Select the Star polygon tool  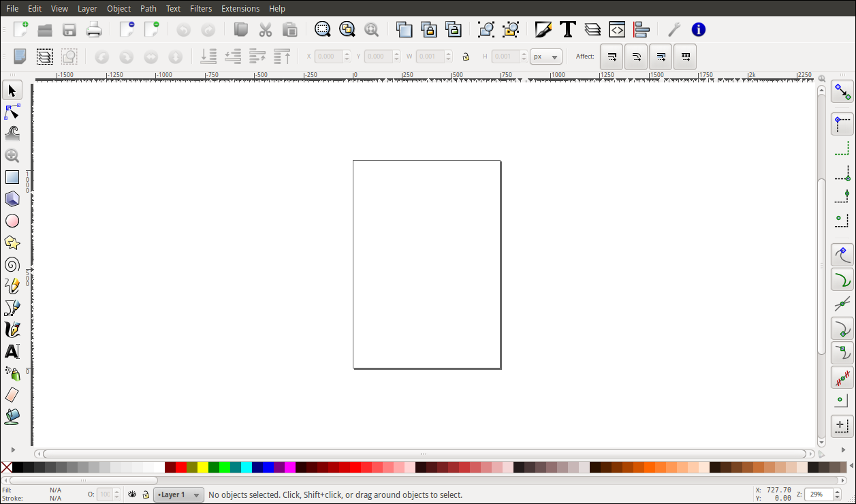(12, 242)
